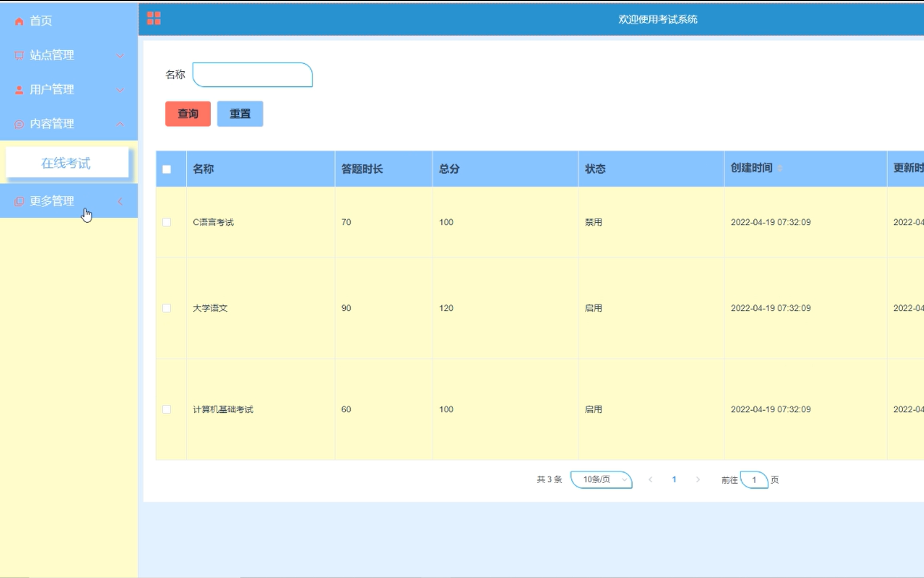Open the 10条/页 page size dropdown
The image size is (924, 578).
click(x=601, y=479)
